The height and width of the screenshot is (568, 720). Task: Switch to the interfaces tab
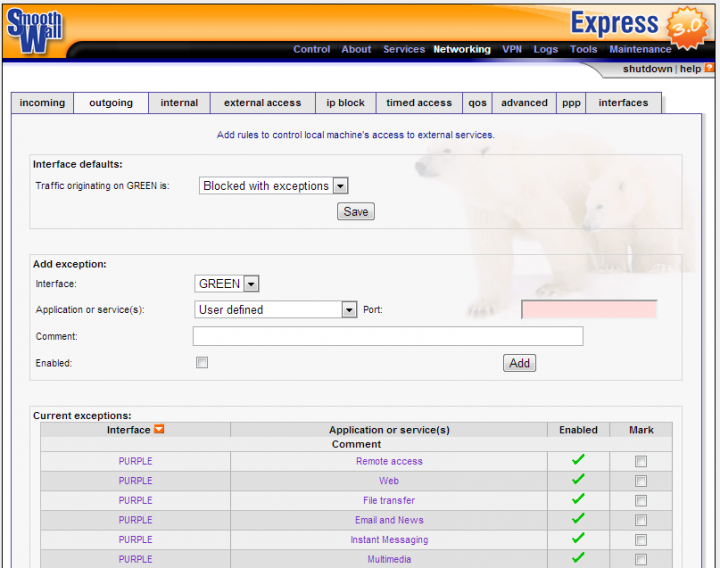click(x=623, y=103)
